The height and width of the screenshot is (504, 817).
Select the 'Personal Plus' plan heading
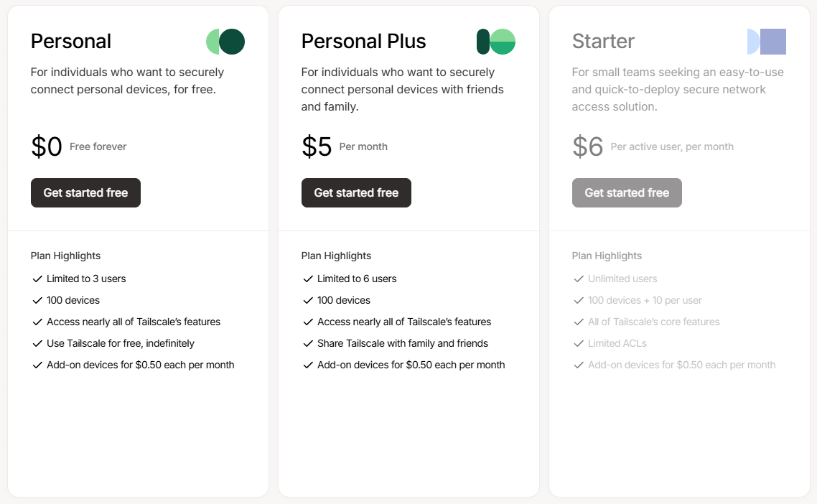[363, 42]
